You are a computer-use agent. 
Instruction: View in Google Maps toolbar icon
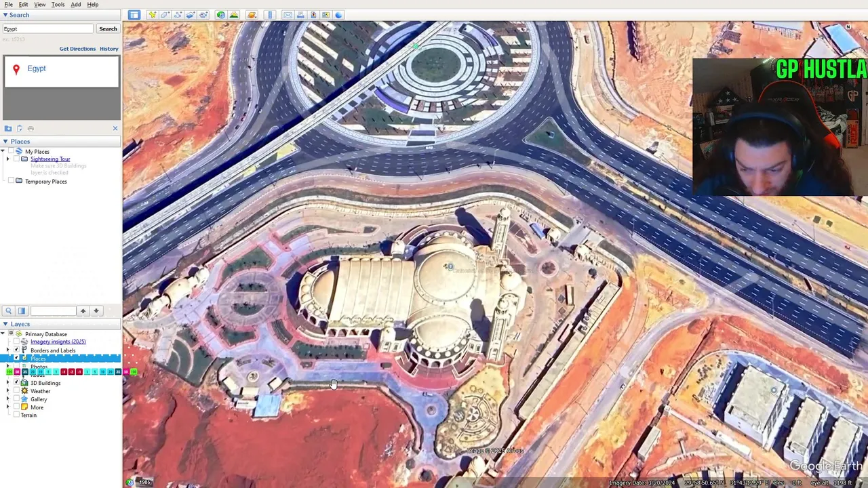coord(326,14)
